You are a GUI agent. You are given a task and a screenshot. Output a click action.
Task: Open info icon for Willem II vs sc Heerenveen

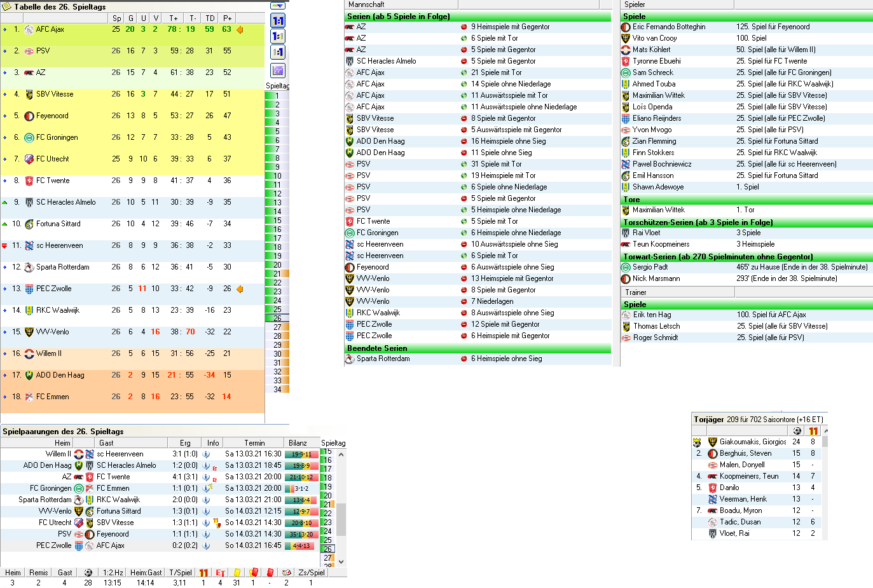(206, 454)
